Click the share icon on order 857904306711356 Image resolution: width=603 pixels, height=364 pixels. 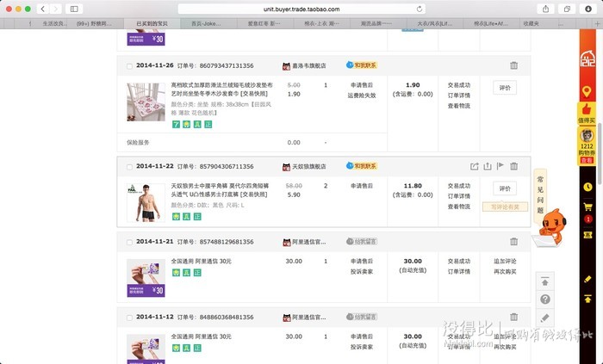tap(474, 166)
